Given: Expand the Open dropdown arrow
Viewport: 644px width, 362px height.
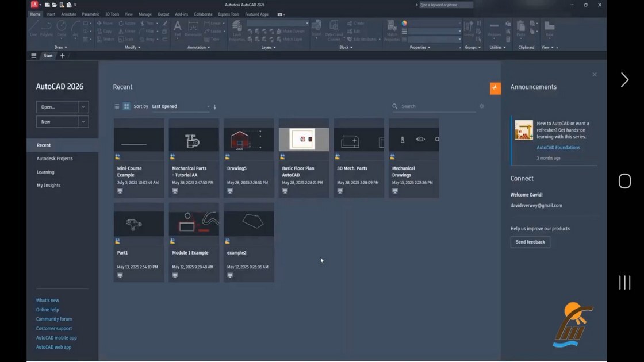Looking at the screenshot, I should 83,107.
